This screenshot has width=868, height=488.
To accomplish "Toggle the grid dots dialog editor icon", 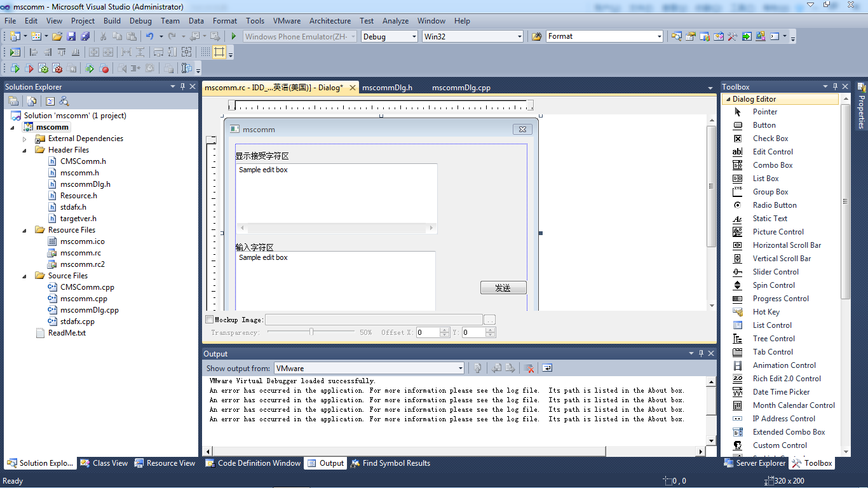I will pos(205,52).
